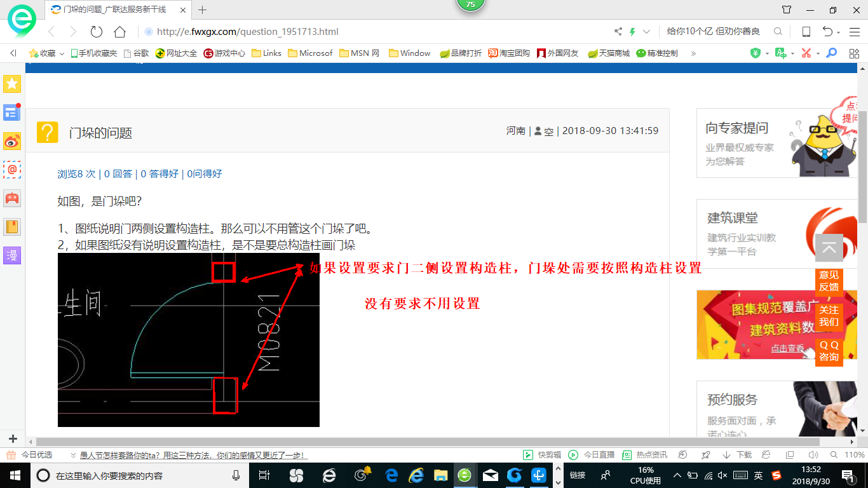Open the CAD drawing image in the post
The width and height of the screenshot is (868, 488).
[189, 340]
